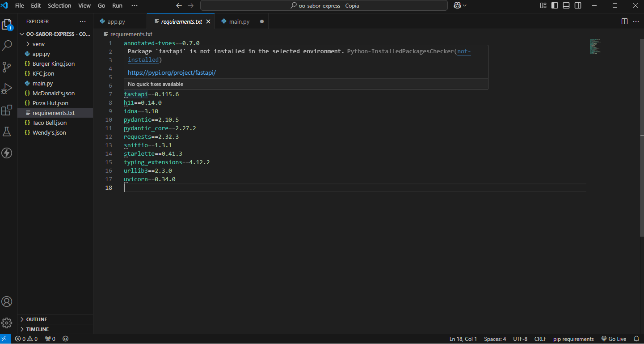Open Pizza Hut.json file
This screenshot has width=644, height=344.
55,103
